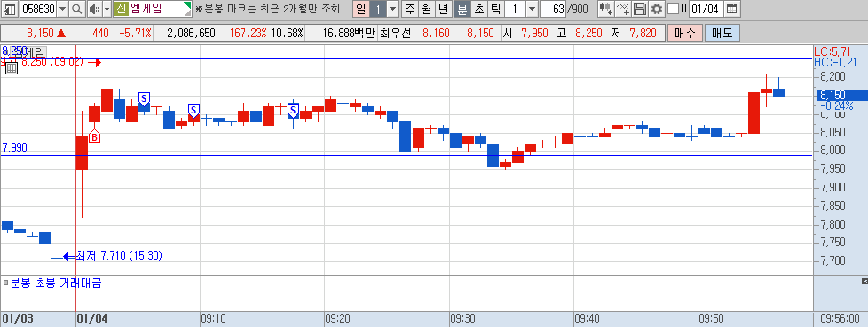The height and width of the screenshot is (327, 868).
Task: Expand the stock code 058630 dropdown
Action: [x=62, y=9]
